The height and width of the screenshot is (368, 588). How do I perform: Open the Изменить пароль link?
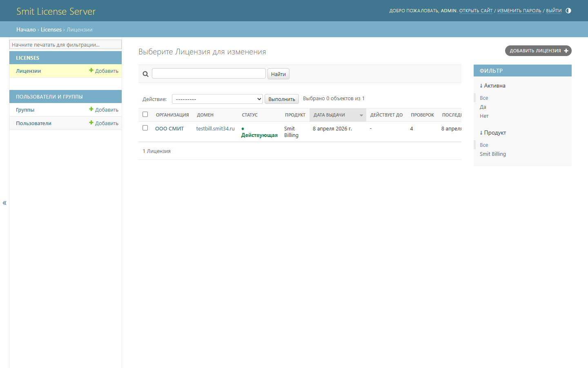pyautogui.click(x=519, y=11)
